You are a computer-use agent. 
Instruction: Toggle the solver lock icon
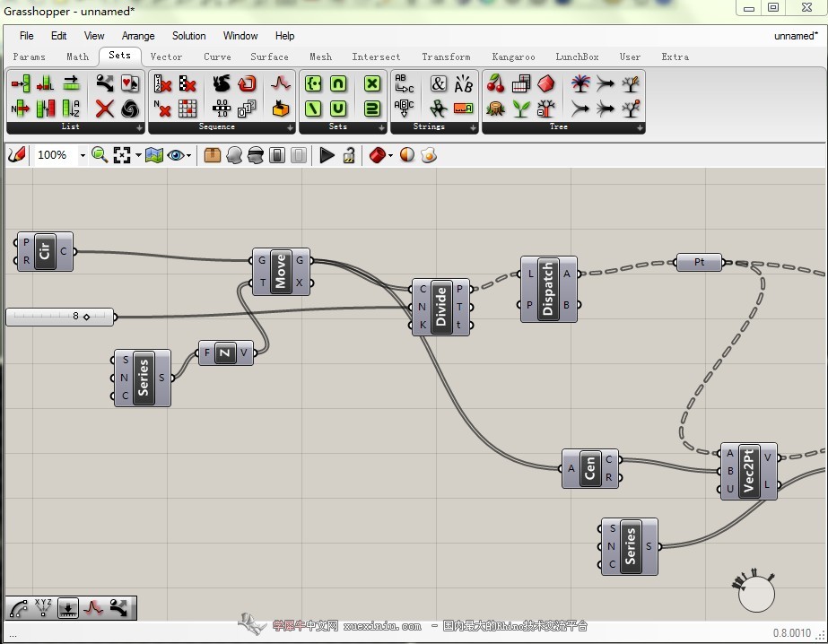click(349, 155)
